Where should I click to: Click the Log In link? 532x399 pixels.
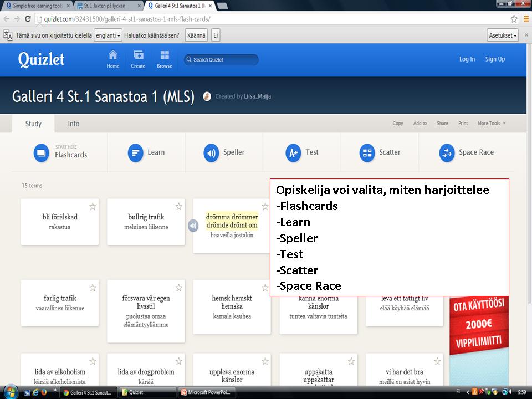pyautogui.click(x=467, y=59)
